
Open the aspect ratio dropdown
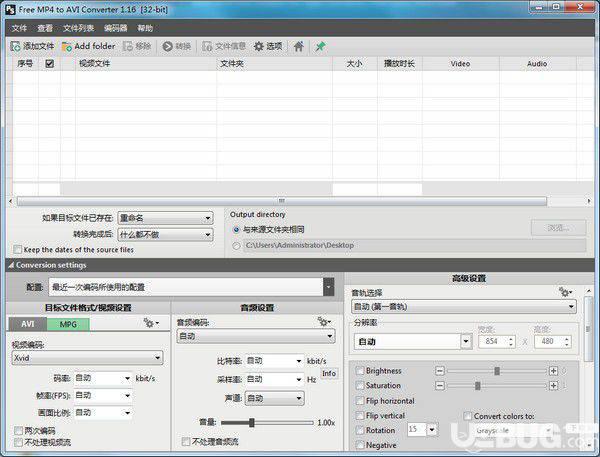pos(103,413)
